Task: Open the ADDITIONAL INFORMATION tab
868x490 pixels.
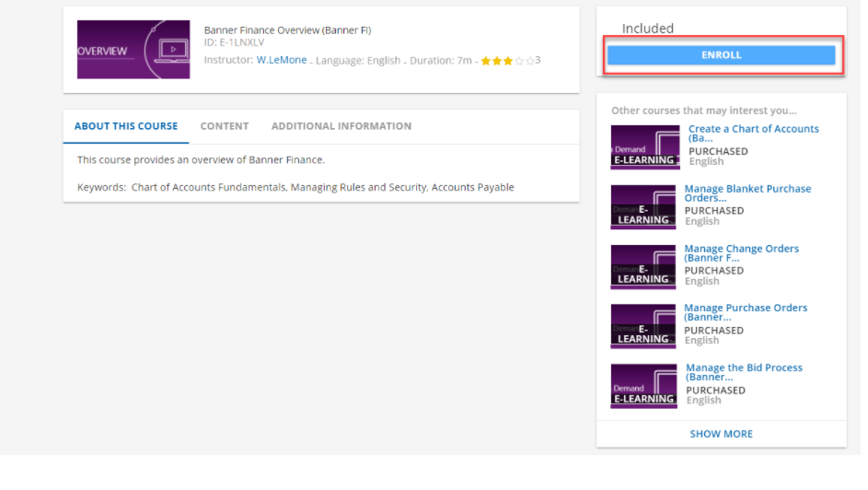Action: click(x=341, y=126)
